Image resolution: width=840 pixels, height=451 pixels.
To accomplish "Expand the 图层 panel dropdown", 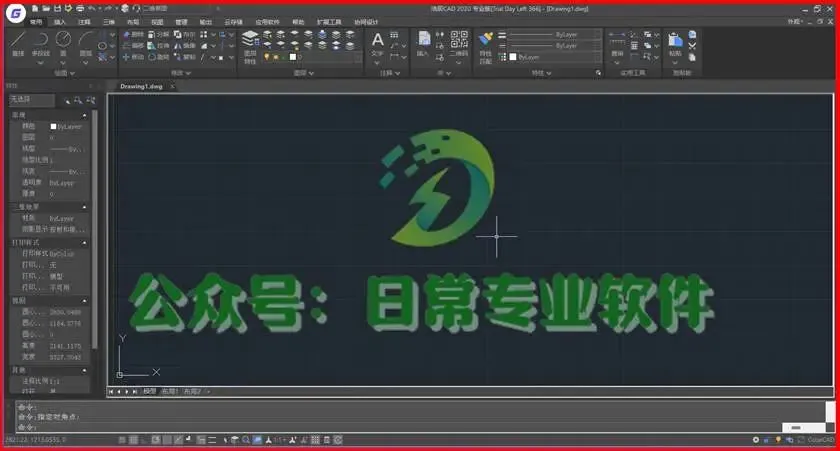I will tap(304, 73).
